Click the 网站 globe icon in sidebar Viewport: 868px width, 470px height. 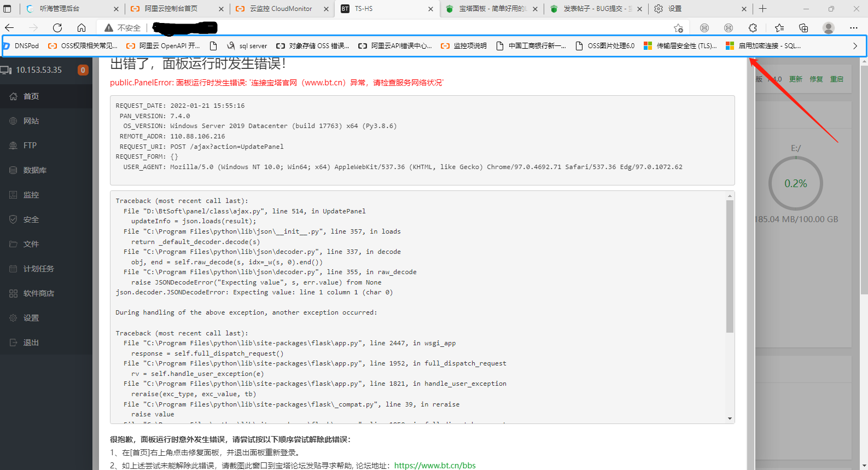pyautogui.click(x=13, y=121)
